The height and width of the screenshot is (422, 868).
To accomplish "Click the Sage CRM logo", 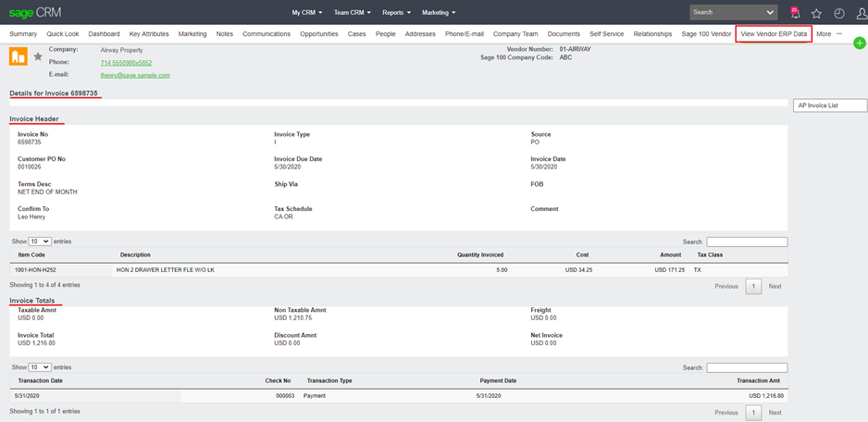I will click(34, 13).
